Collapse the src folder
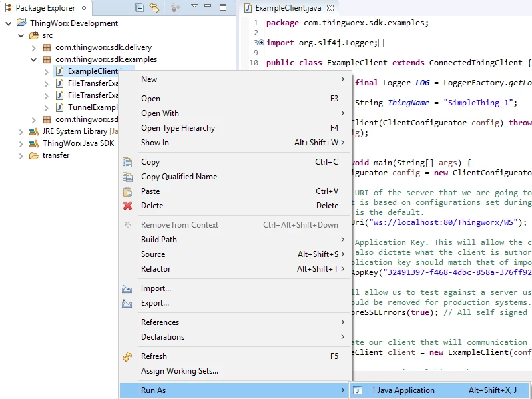The height and width of the screenshot is (399, 532). [x=21, y=35]
